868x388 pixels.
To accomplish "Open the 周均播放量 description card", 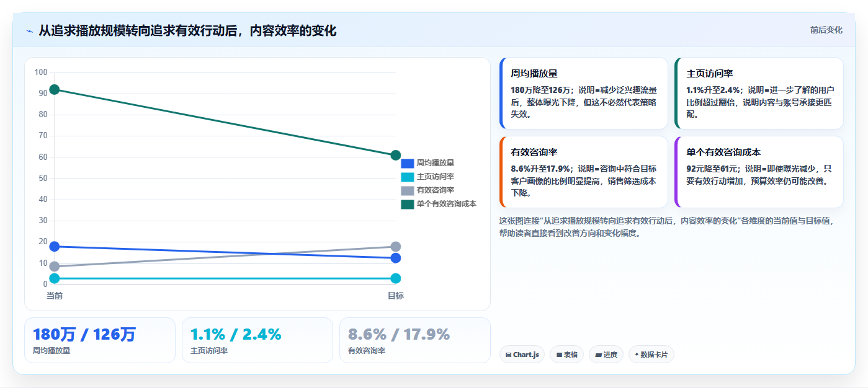I will coord(584,94).
